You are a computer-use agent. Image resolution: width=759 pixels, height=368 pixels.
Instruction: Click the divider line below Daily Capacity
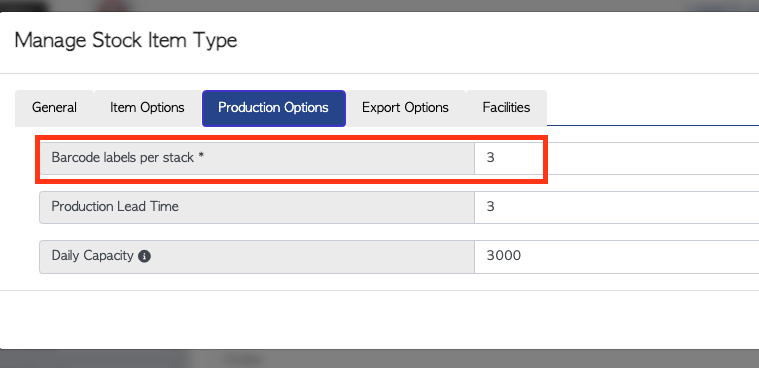coord(380,291)
